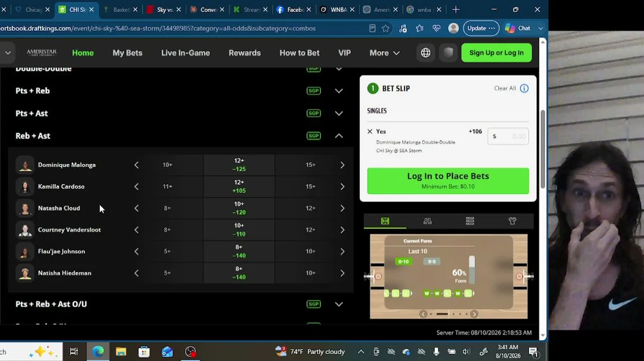Click Sign Up or Log In button
644x361 pixels.
pos(497,53)
